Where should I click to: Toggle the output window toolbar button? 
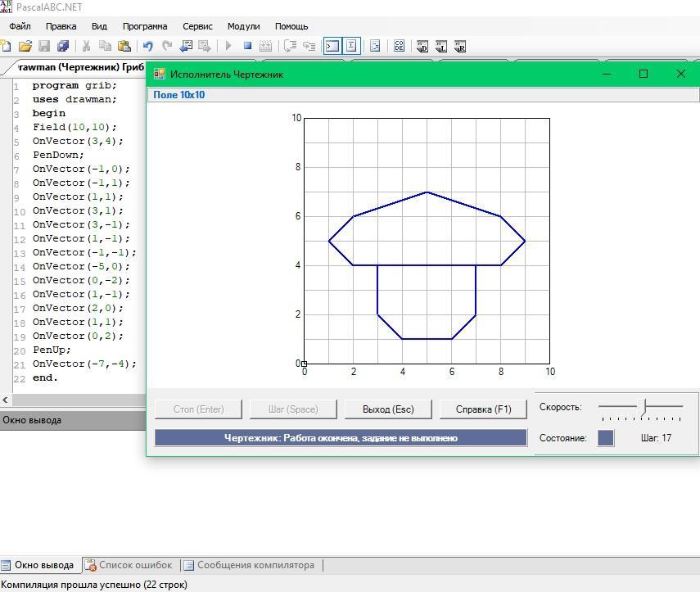(332, 47)
